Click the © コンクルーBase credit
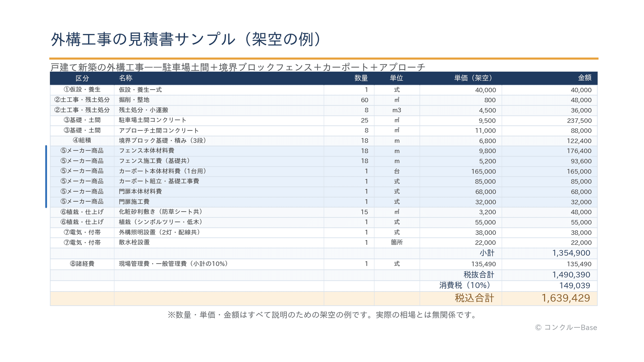Image resolution: width=644 pixels, height=362 pixels. point(566,328)
